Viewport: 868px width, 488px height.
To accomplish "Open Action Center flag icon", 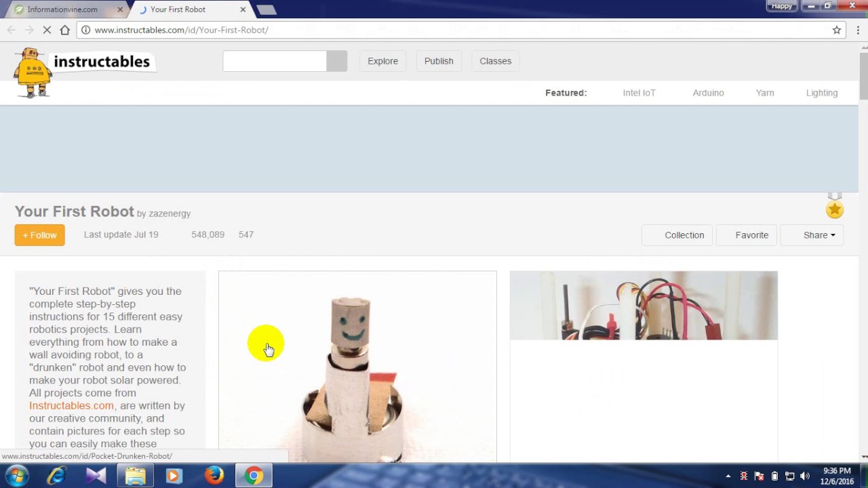I will (x=759, y=476).
